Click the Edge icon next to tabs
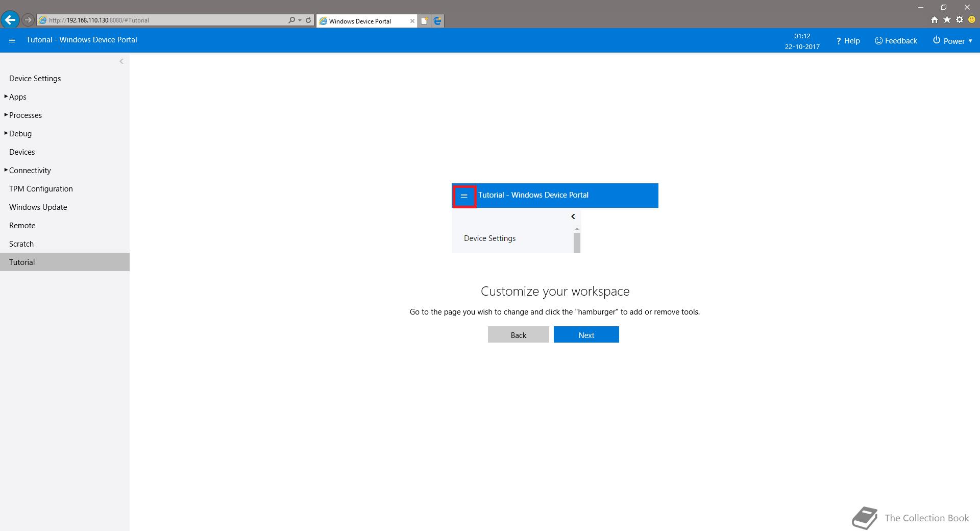This screenshot has width=980, height=531. (437, 21)
